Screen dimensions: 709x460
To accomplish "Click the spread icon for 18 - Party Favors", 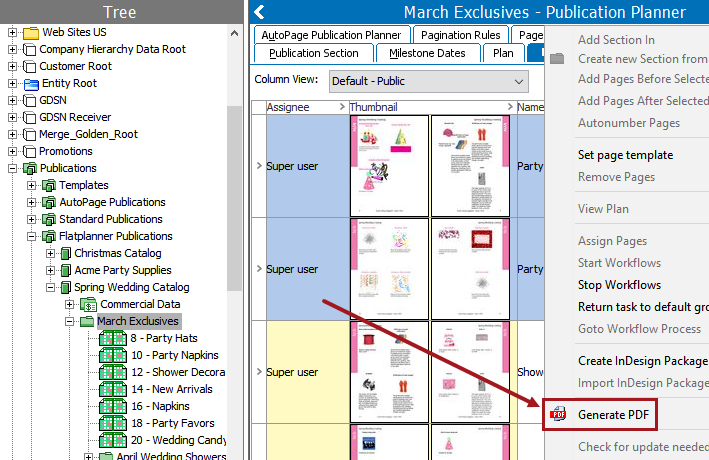I will point(113,423).
